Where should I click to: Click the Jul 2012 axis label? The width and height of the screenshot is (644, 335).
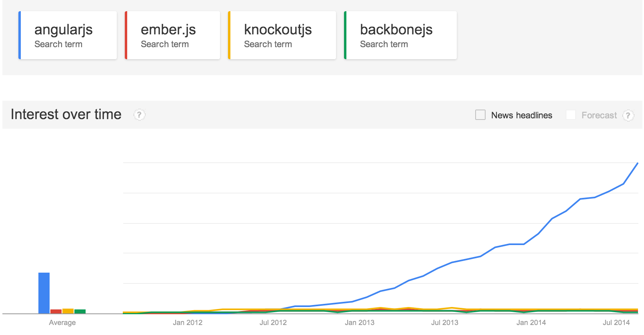273,323
